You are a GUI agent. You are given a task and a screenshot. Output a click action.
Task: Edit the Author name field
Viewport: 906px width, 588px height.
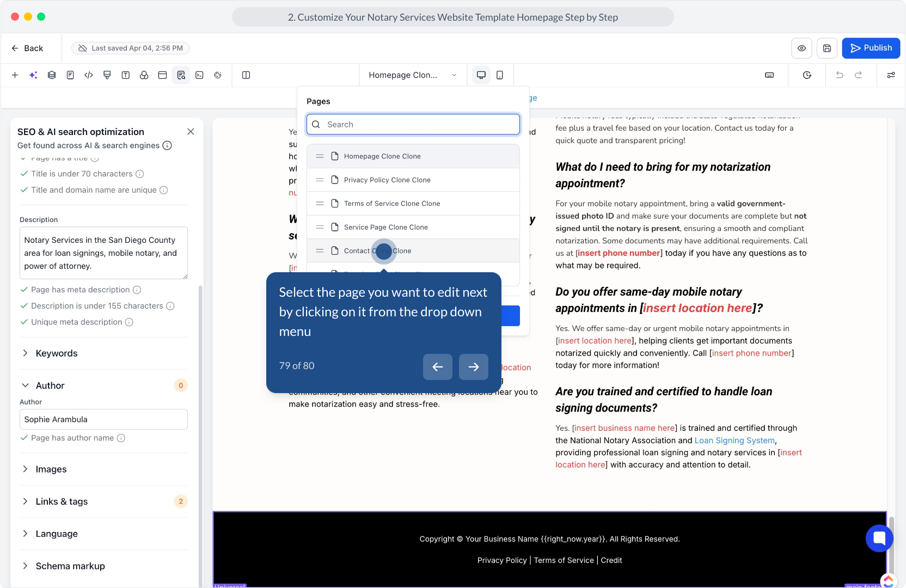103,419
